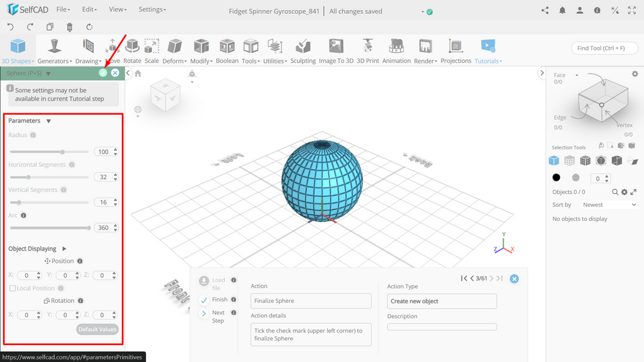Click the Arc slider
Viewport: 644px width, 362px height.
[x=49, y=228]
